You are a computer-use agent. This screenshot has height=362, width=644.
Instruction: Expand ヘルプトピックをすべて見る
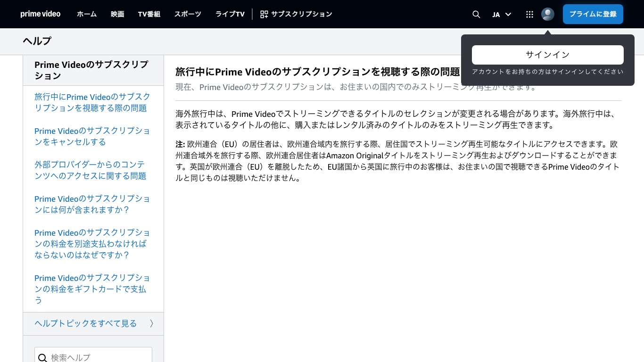tap(93, 323)
